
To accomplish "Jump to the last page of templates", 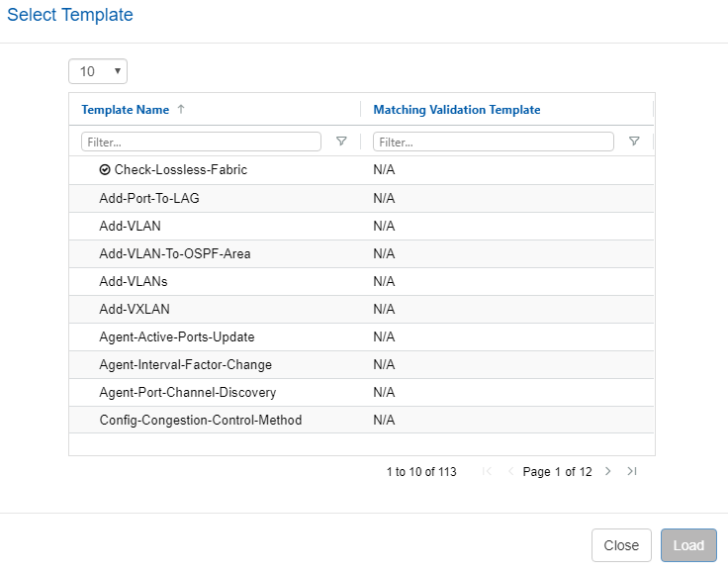I will 632,472.
